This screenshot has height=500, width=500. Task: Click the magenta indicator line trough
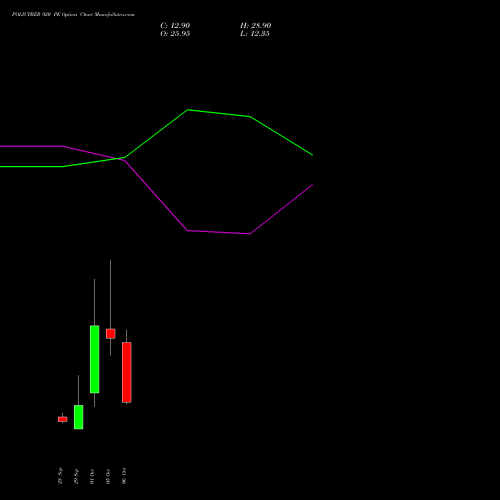pyautogui.click(x=250, y=234)
